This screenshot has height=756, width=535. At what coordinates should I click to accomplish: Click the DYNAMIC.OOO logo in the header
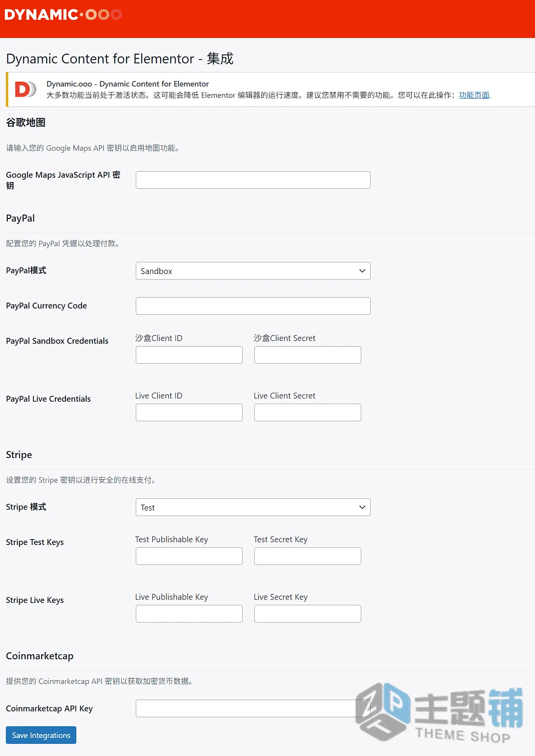click(63, 15)
